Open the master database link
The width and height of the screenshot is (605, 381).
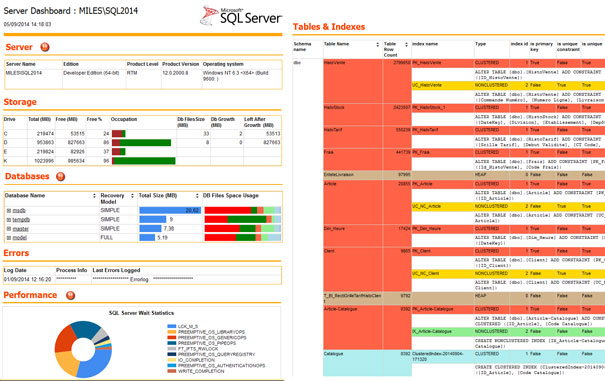20,229
